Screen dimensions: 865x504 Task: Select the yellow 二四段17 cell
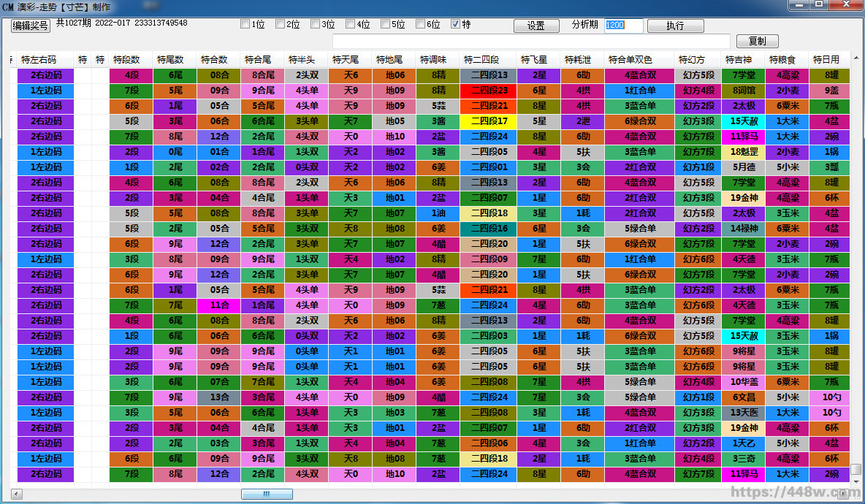click(488, 121)
